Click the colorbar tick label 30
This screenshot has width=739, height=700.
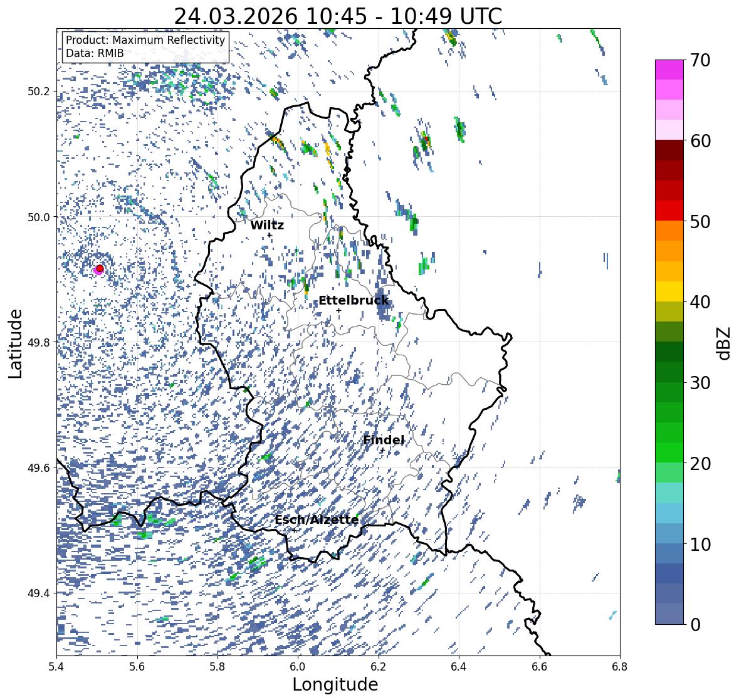700,383
